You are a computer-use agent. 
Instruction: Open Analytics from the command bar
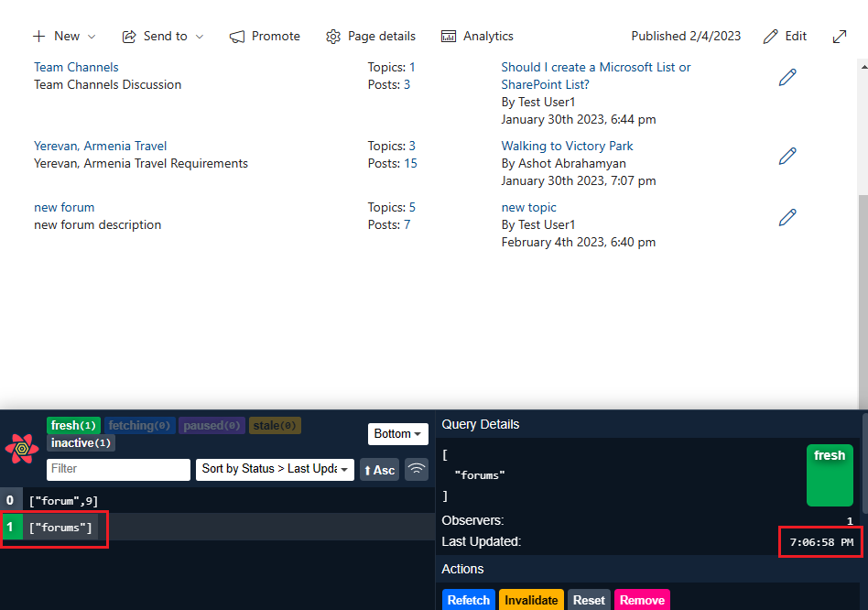pos(477,37)
